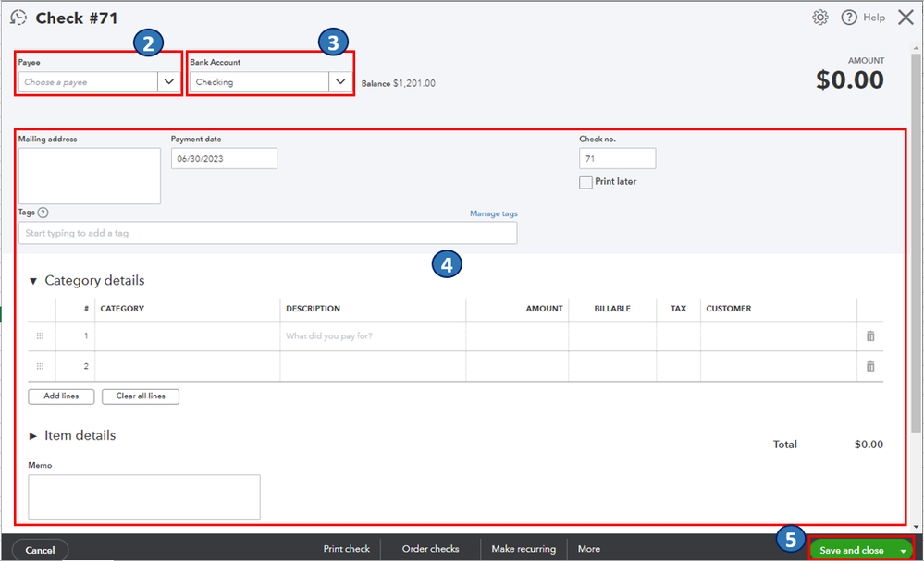924x561 pixels.
Task: Tick the Print later checkbox
Action: [x=585, y=182]
